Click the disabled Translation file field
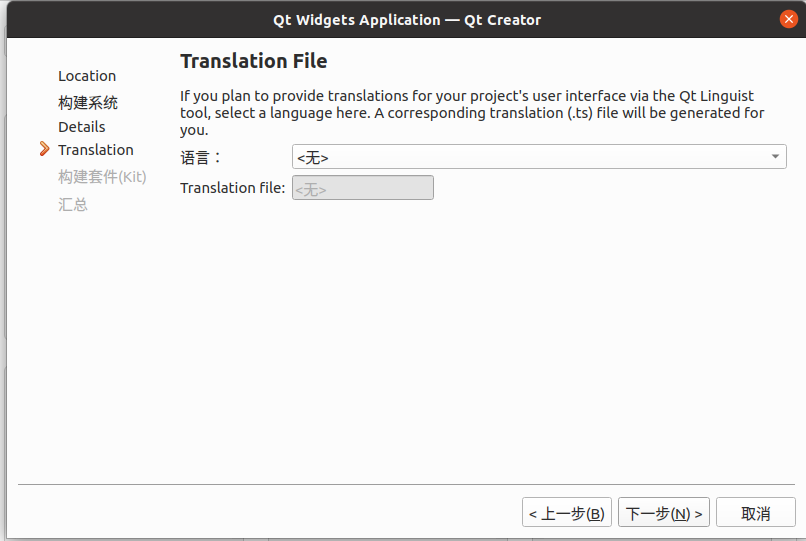Viewport: 806px width, 541px height. tap(362, 188)
